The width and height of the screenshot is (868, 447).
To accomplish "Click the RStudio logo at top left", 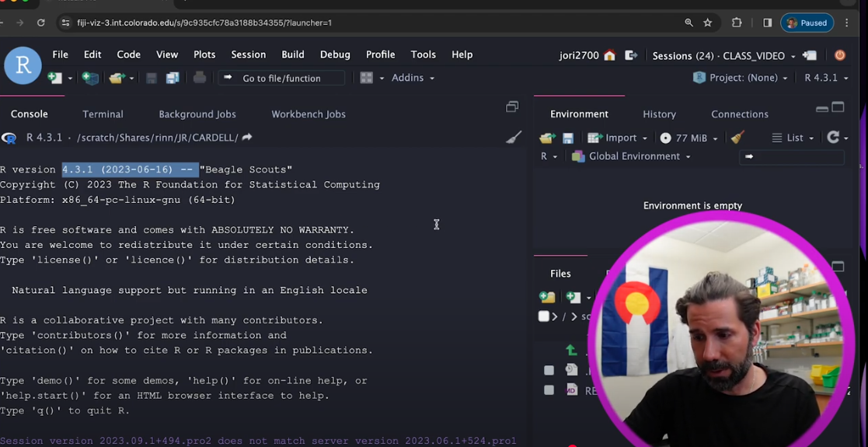I will pyautogui.click(x=23, y=65).
